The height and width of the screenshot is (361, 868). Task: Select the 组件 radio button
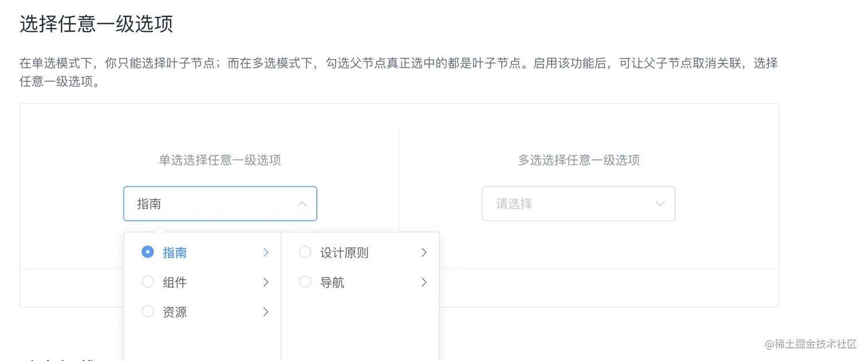tap(148, 282)
